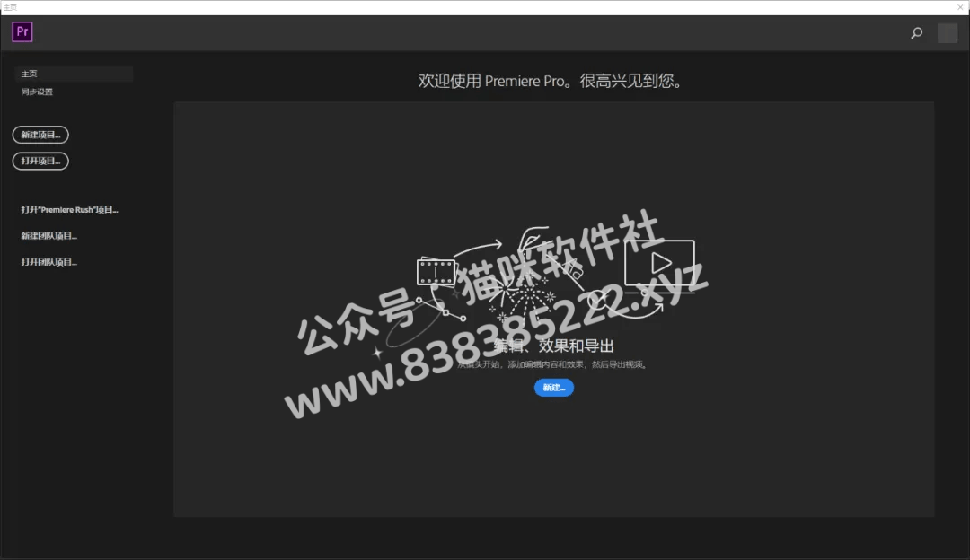
Task: Choose 打开团队项目... link
Action: (48, 262)
